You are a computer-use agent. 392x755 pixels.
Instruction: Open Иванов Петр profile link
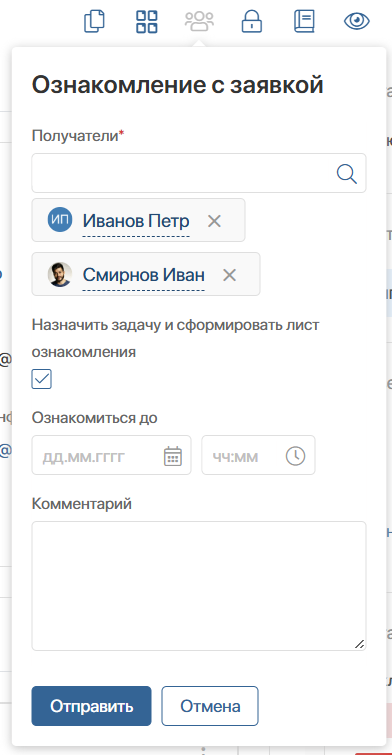click(x=136, y=221)
